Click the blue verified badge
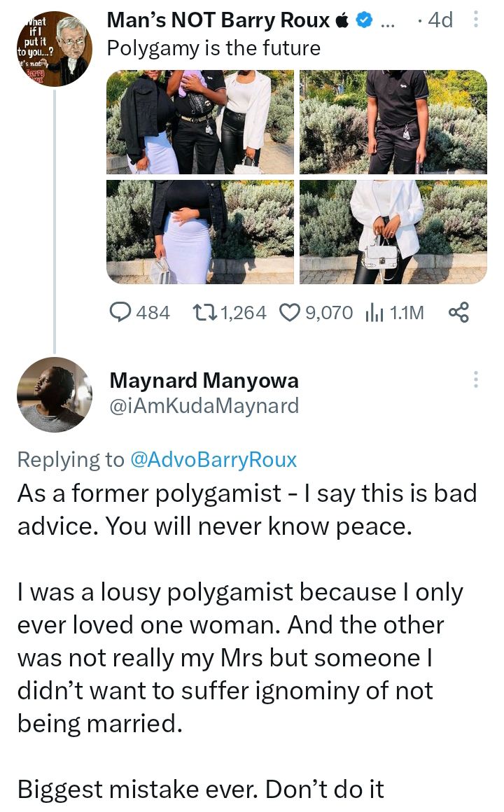The height and width of the screenshot is (812, 504). click(x=364, y=22)
